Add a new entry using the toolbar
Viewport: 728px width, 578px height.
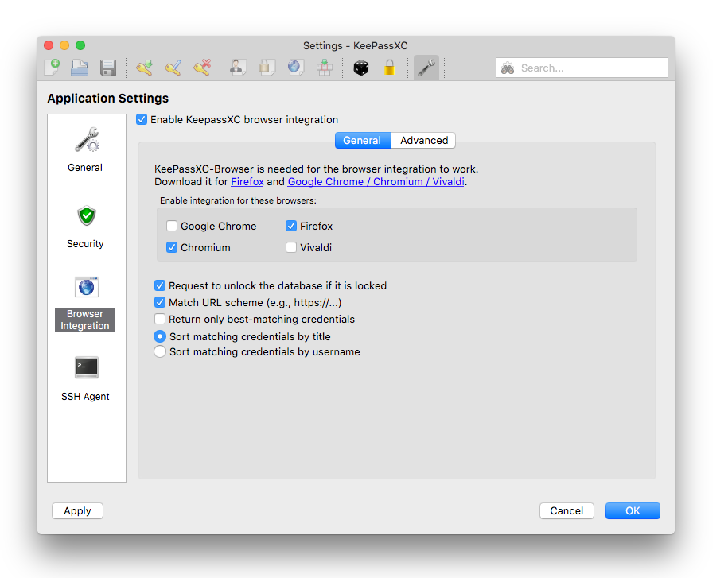click(x=144, y=68)
